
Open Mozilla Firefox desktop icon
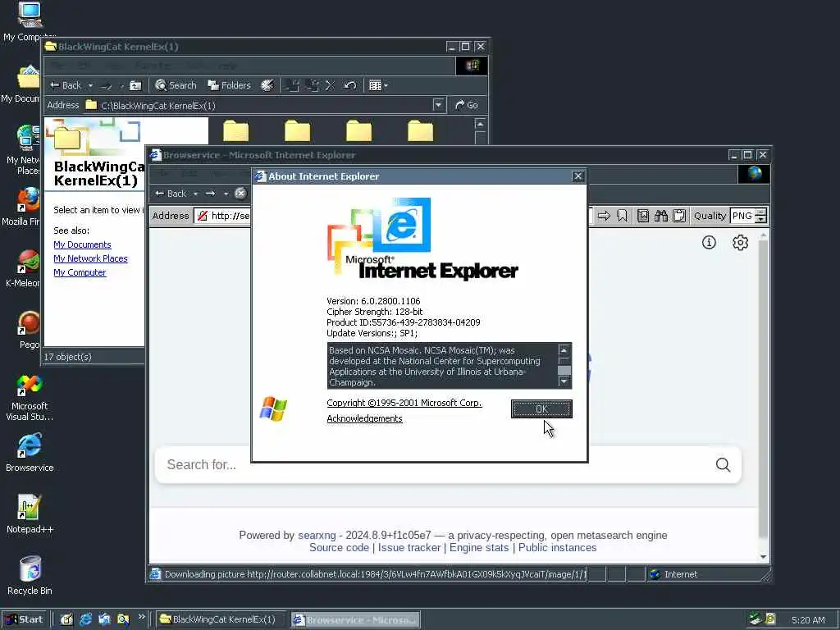click(x=25, y=207)
